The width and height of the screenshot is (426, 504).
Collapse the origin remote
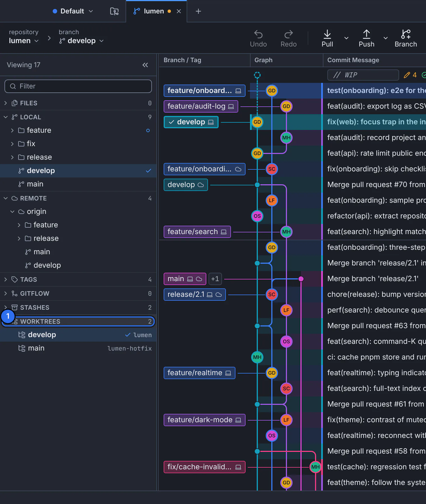coord(12,212)
